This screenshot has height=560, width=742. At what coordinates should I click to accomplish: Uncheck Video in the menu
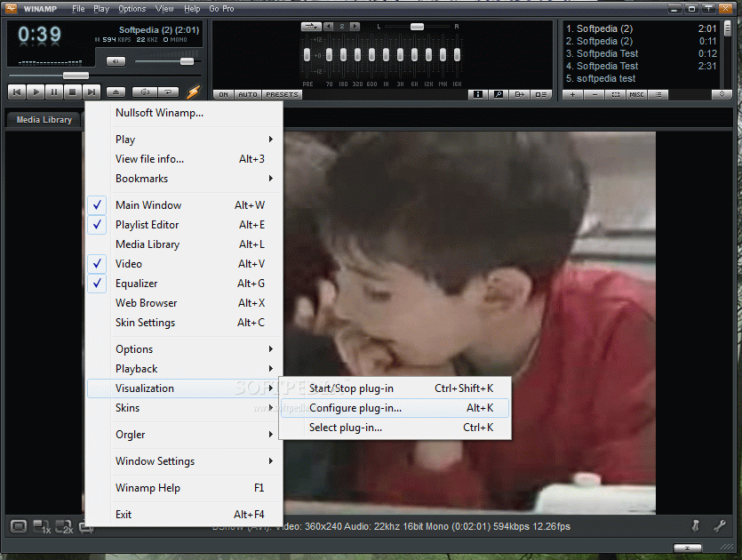(185, 264)
